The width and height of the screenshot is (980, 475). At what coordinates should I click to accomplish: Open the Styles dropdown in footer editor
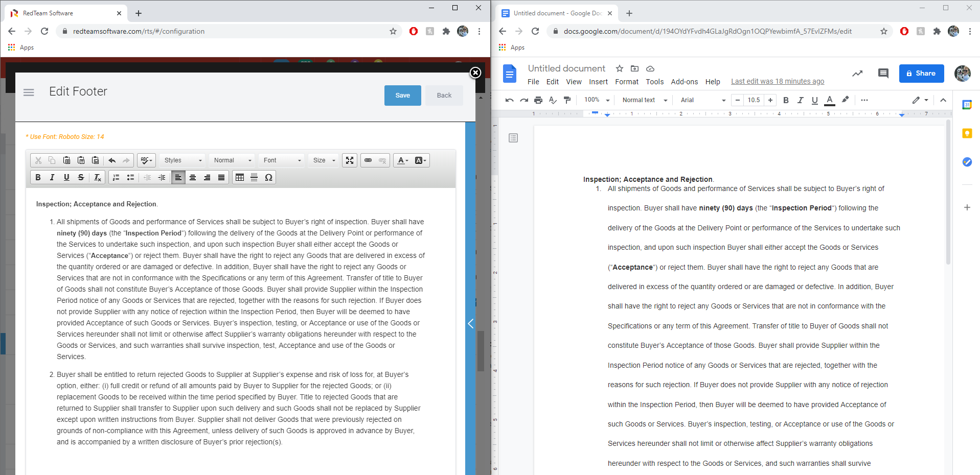(183, 160)
